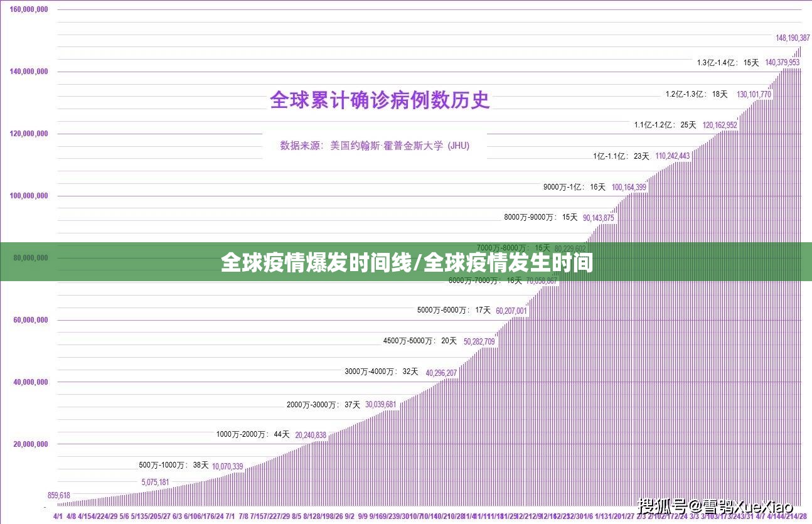Click the annotation 1.3亿-1.4亿: 15天
Image resolution: width=812 pixels, height=524 pixels.
coord(729,62)
